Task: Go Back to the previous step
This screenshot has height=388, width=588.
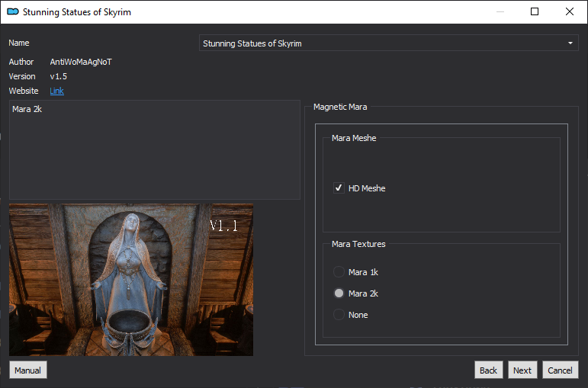Action: coord(488,370)
